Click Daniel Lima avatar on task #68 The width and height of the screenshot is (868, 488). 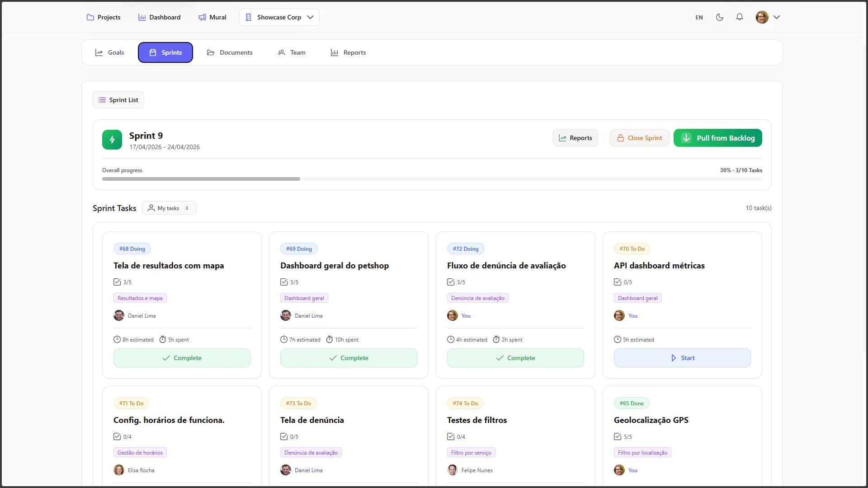pyautogui.click(x=119, y=315)
